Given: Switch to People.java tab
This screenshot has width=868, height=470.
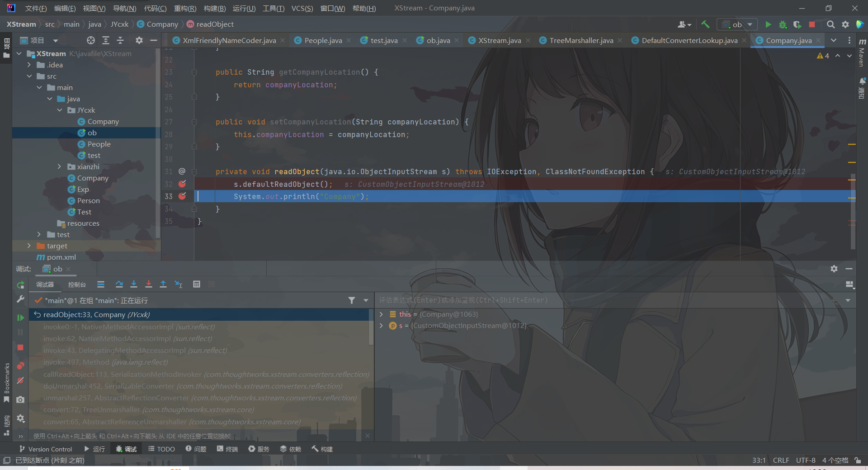Looking at the screenshot, I should pyautogui.click(x=323, y=40).
